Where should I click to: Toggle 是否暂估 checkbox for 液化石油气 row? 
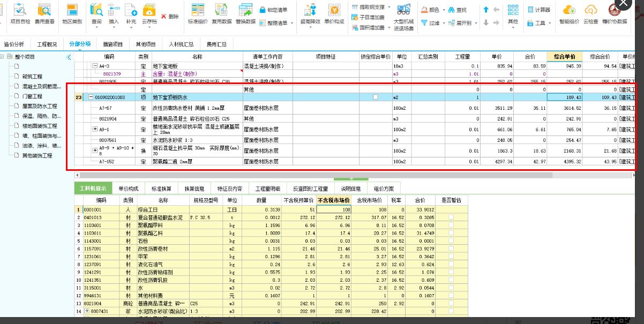click(452, 264)
